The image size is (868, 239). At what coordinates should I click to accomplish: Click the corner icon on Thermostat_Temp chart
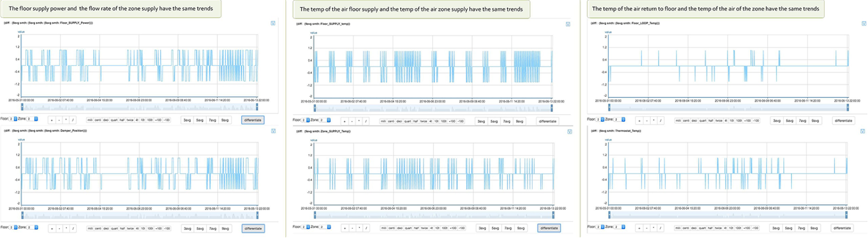point(863,131)
